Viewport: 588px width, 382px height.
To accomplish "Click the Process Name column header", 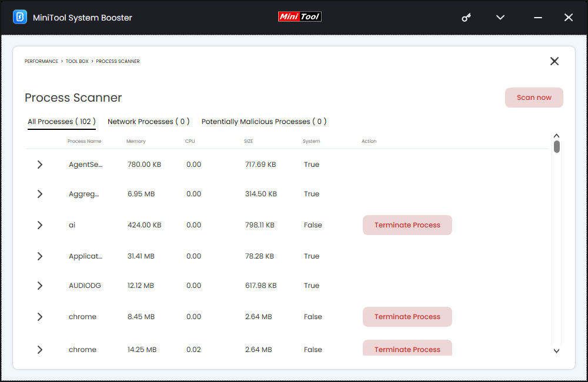I will point(84,141).
